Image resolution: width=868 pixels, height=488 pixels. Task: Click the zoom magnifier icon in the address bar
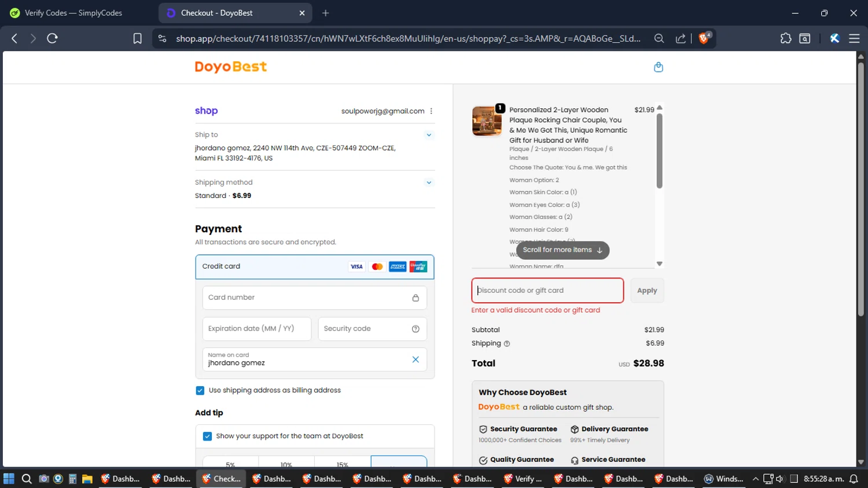(659, 38)
